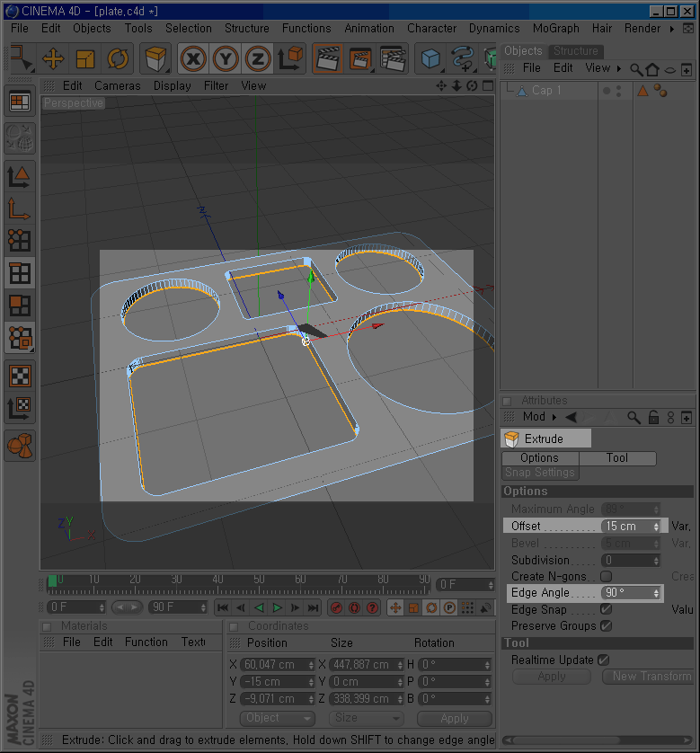700x753 pixels.
Task: Add a cube primitive object
Action: 430,59
